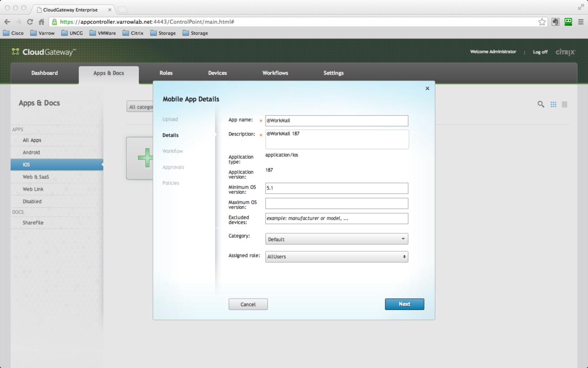This screenshot has width=588, height=368.
Task: Select Android in the sidebar
Action: pos(57,152)
